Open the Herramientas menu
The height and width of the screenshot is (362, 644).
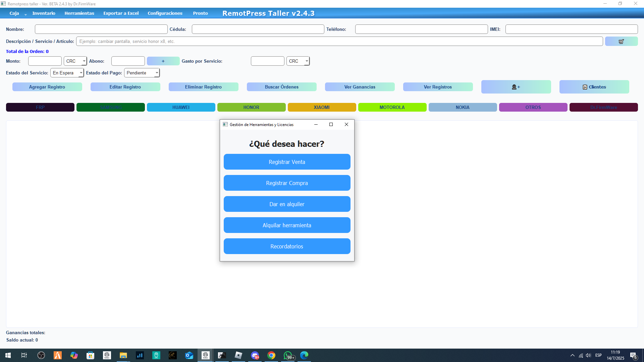click(79, 13)
